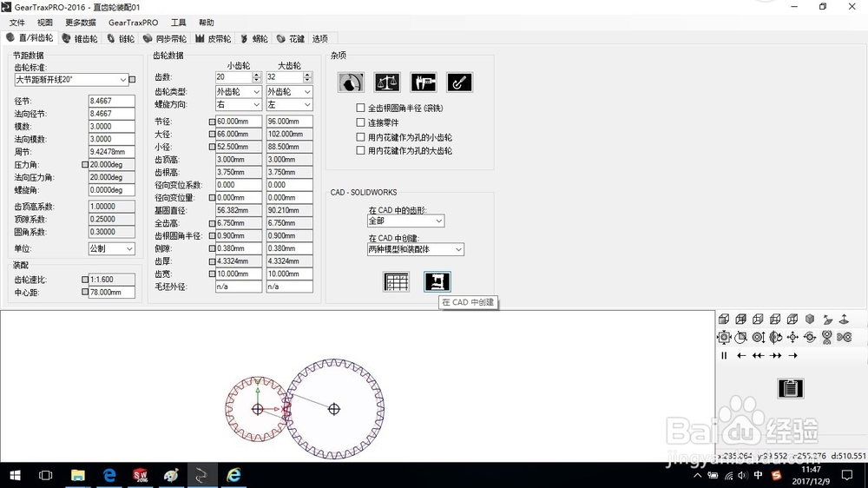Viewport: 868px width, 488px height.
Task: Enable 全齿根圆角半径 (滚铣) checkbox
Action: (x=360, y=108)
